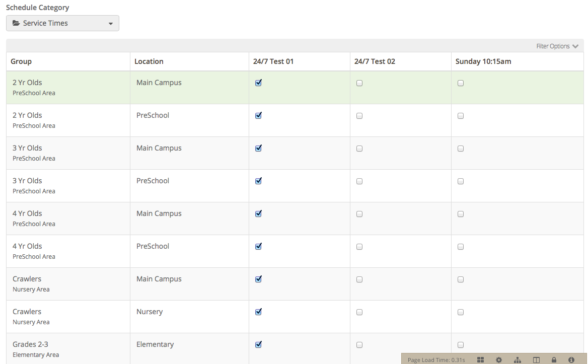588x364 pixels.
Task: Select the 24/7 Test 02 column header
Action: [x=375, y=61]
